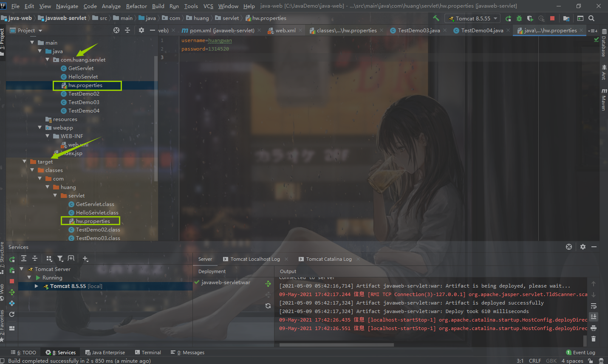Collapse Tomcat Server node in Services
The image size is (608, 364).
coord(21,269)
